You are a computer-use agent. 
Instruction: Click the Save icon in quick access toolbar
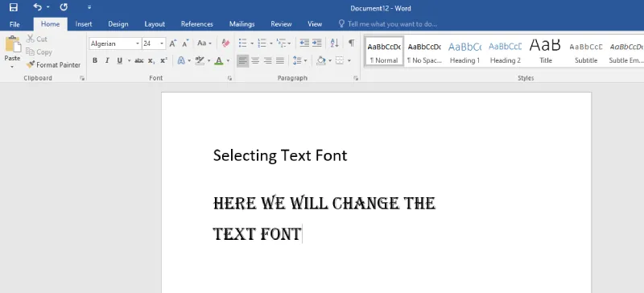[13, 7]
